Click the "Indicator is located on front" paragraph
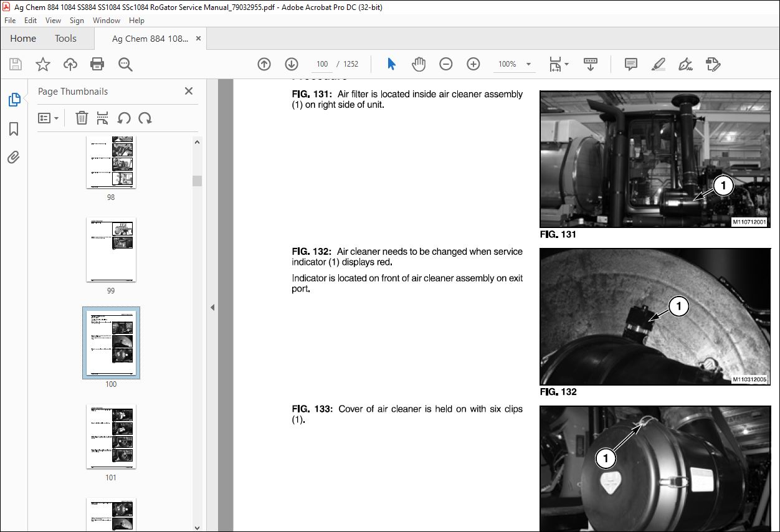Viewport: 780px width, 532px height. click(407, 283)
